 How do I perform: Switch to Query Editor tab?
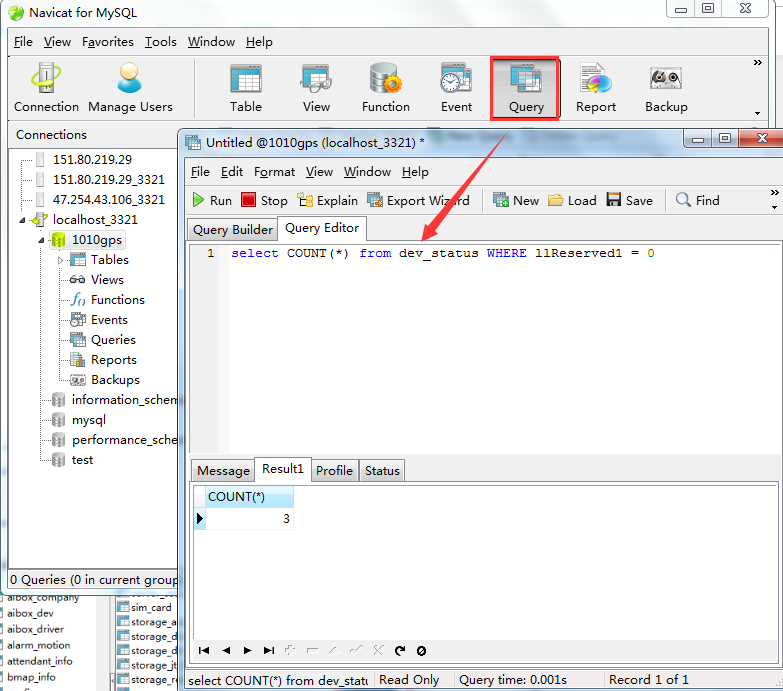click(x=322, y=228)
